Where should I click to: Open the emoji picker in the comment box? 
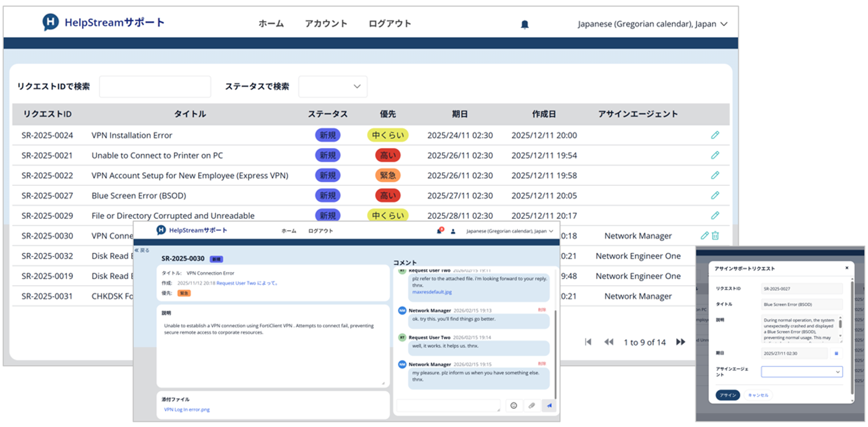click(x=513, y=406)
